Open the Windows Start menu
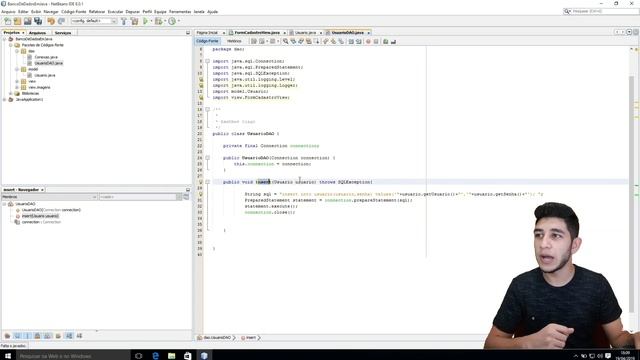 point(8,356)
